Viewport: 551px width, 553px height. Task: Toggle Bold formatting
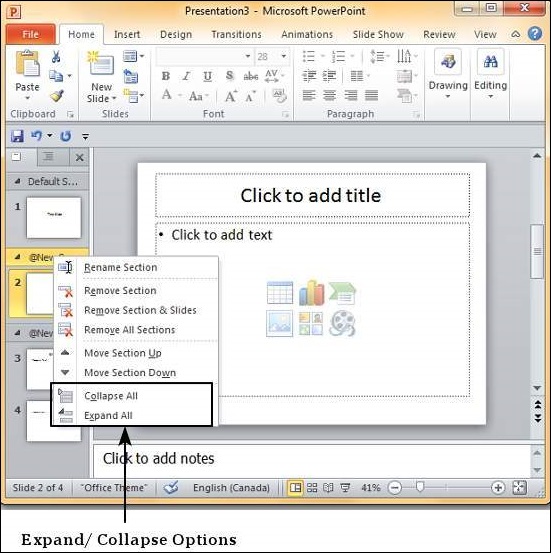[x=165, y=76]
